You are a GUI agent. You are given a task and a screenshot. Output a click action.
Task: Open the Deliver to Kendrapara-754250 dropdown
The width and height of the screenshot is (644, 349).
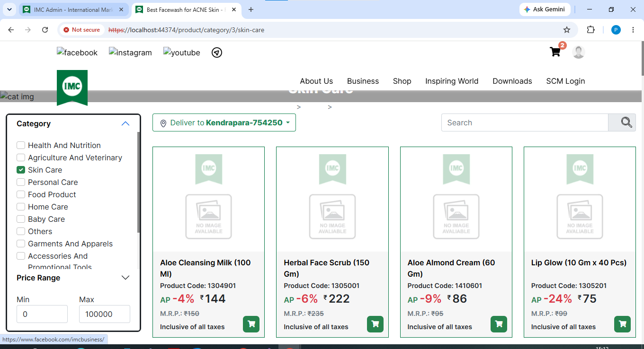(x=224, y=122)
